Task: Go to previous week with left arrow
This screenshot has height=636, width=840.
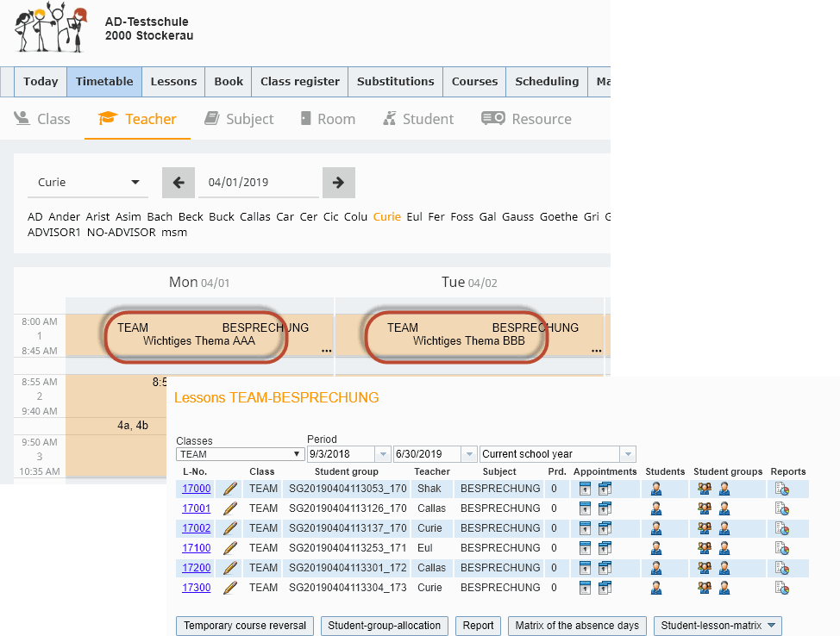Action: [179, 183]
